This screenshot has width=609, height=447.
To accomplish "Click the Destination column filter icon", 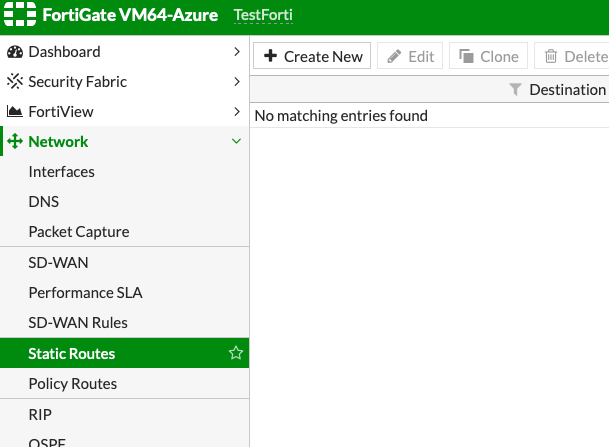I will [x=515, y=89].
